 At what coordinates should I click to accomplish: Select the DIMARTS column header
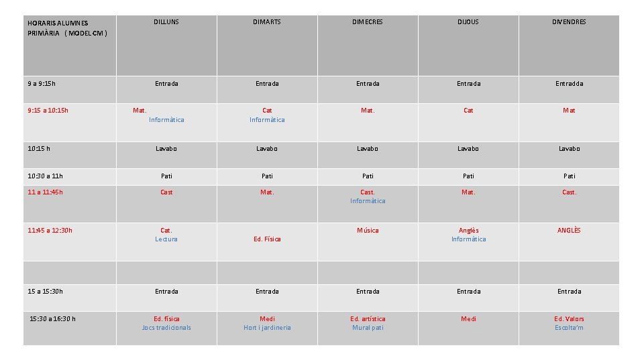pos(267,22)
